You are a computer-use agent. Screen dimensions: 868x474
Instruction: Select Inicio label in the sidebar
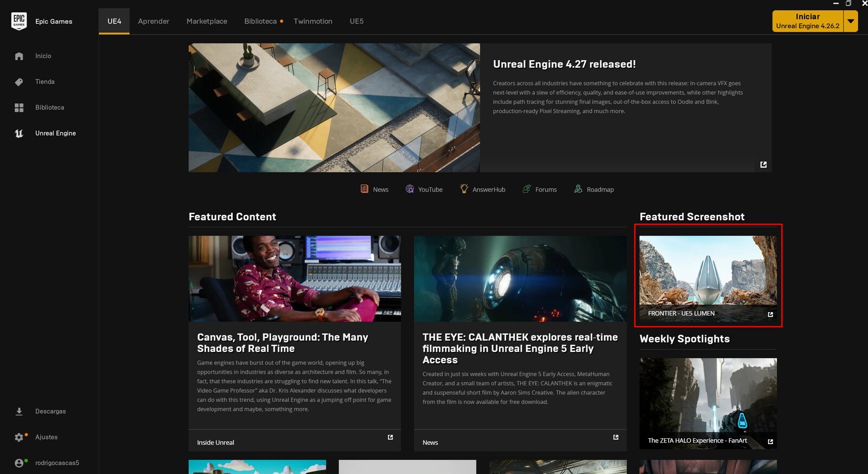click(x=43, y=56)
